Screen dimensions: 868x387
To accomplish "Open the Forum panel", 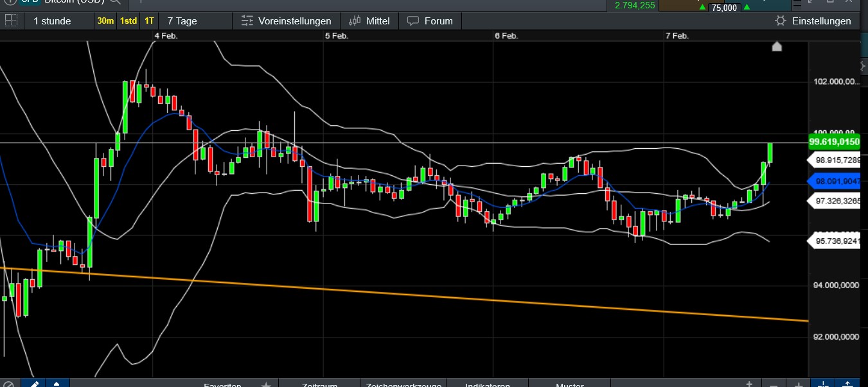I will click(x=430, y=21).
